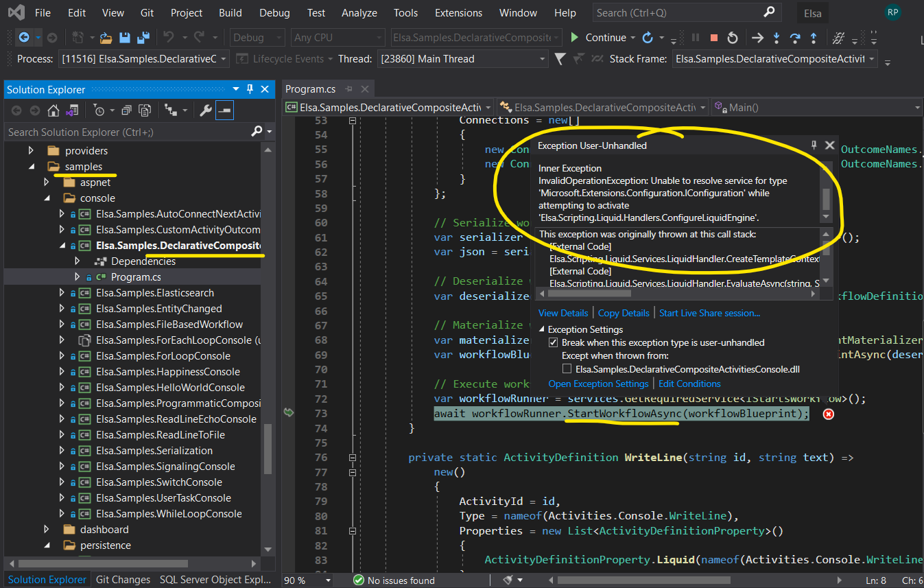
Task: Switch to the Git Changes tab
Action: [x=123, y=580]
